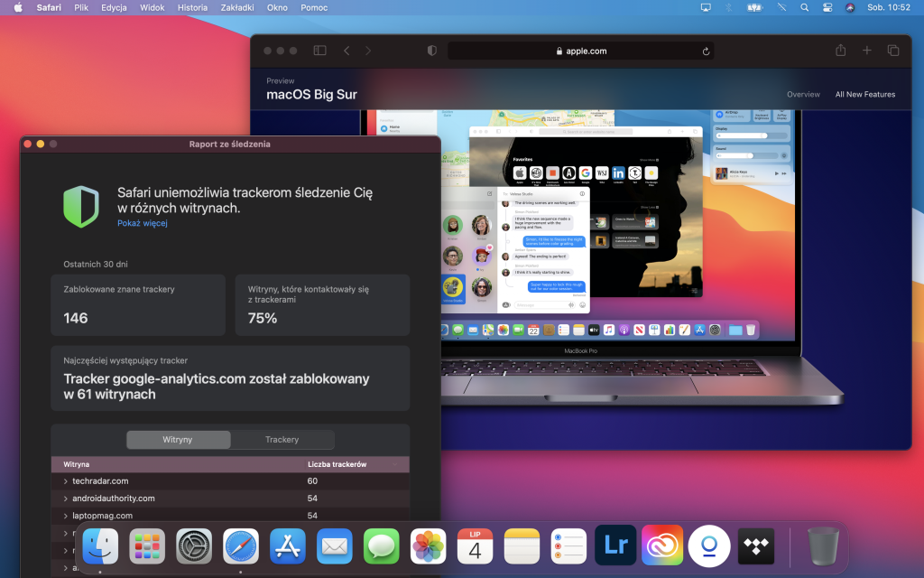The height and width of the screenshot is (578, 924).
Task: Click the Forward arrow in Safari
Action: 368,51
